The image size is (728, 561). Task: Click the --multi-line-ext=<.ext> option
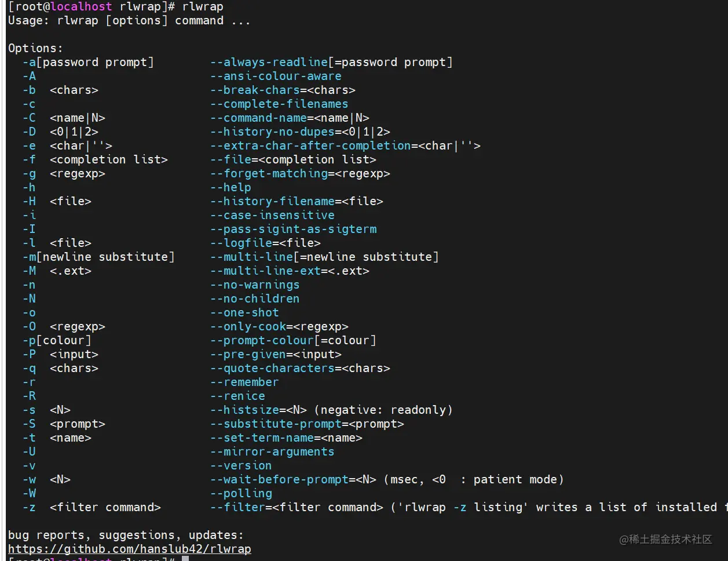(x=290, y=271)
